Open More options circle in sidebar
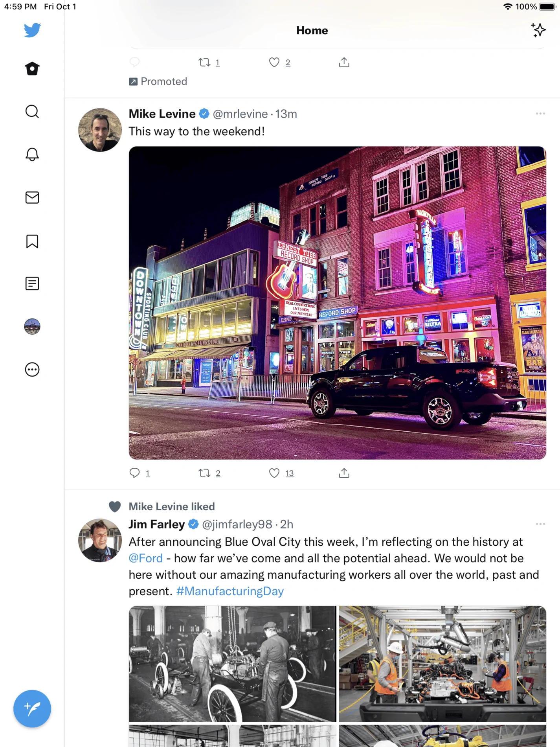Screen dimensions: 560x747 click(x=32, y=370)
